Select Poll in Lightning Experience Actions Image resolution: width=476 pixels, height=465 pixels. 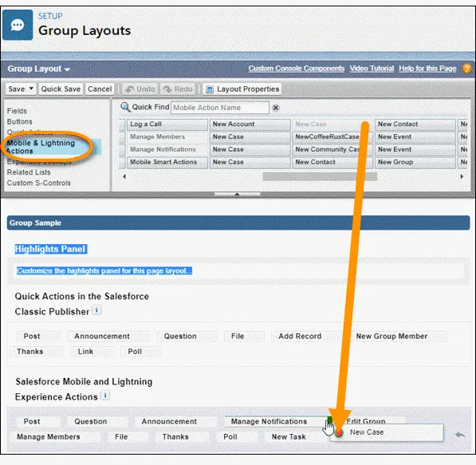point(237,437)
